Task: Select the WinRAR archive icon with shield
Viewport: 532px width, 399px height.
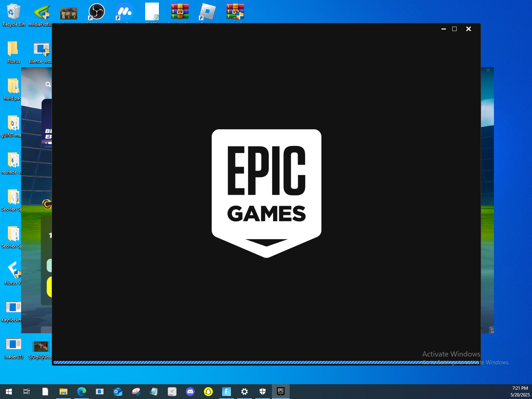Action: [235, 12]
